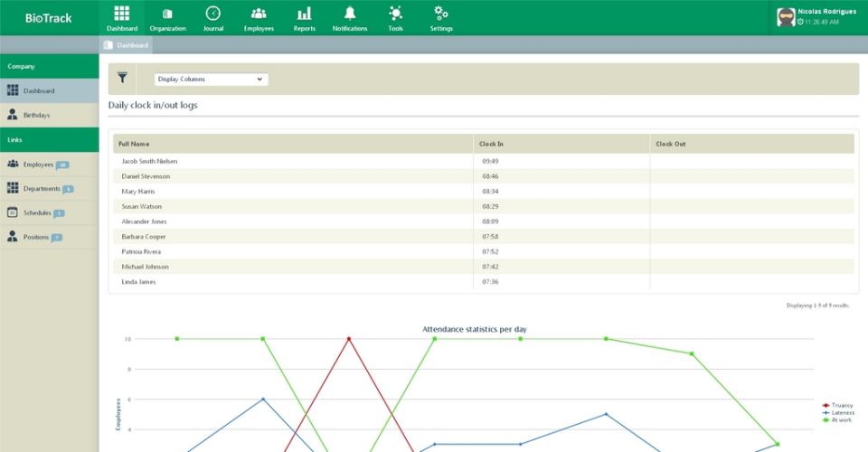Select the Dashboard breadcrumb tab
This screenshot has height=452, width=868.
tap(127, 45)
